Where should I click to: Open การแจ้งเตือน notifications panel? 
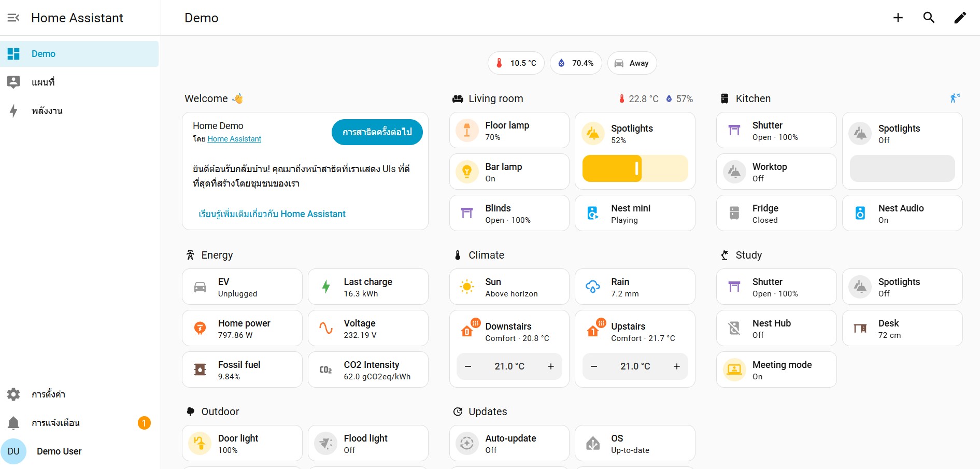[79, 423]
